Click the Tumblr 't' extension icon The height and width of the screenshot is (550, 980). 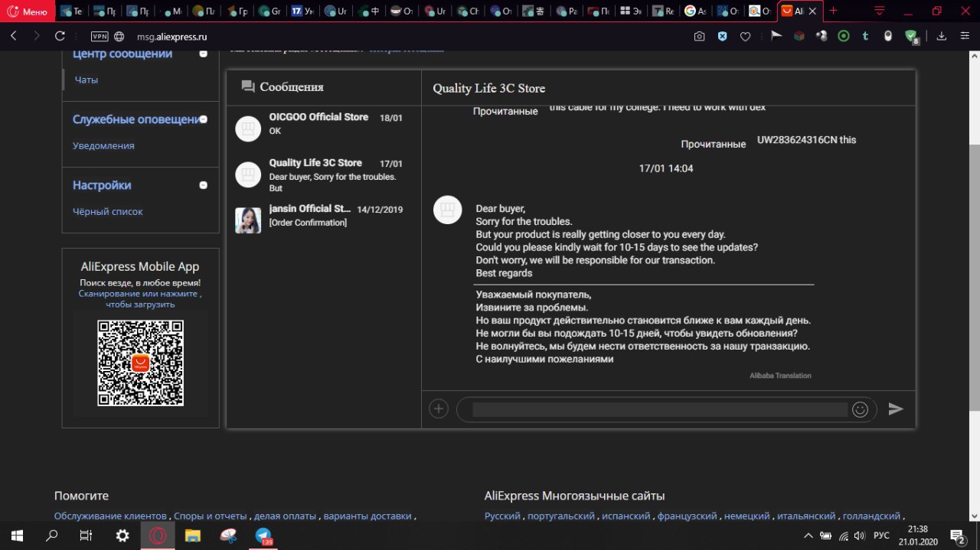click(865, 36)
